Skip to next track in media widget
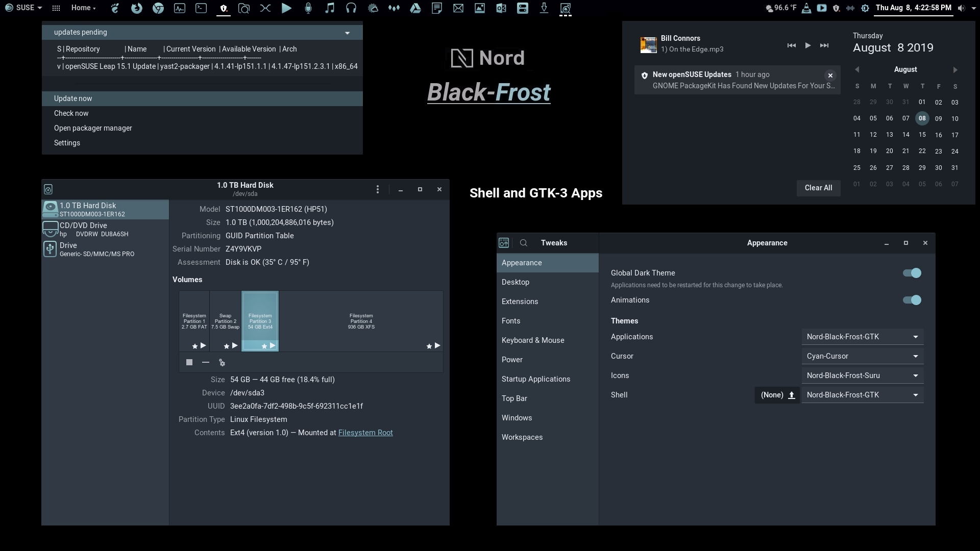This screenshot has height=551, width=980. point(824,45)
